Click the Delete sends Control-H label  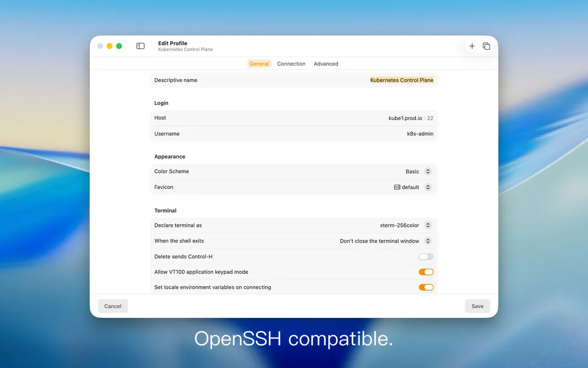(183, 256)
